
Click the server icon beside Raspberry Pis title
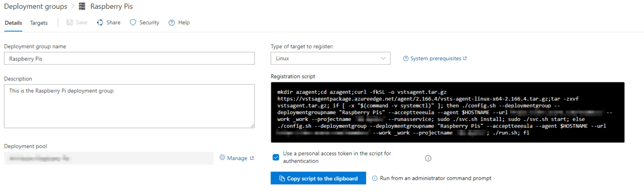pos(82,6)
